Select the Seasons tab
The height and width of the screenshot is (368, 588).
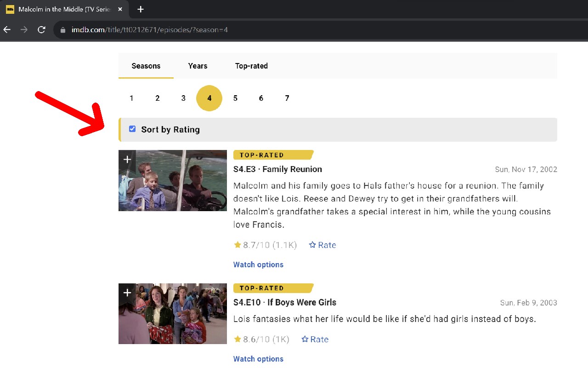[x=146, y=66]
